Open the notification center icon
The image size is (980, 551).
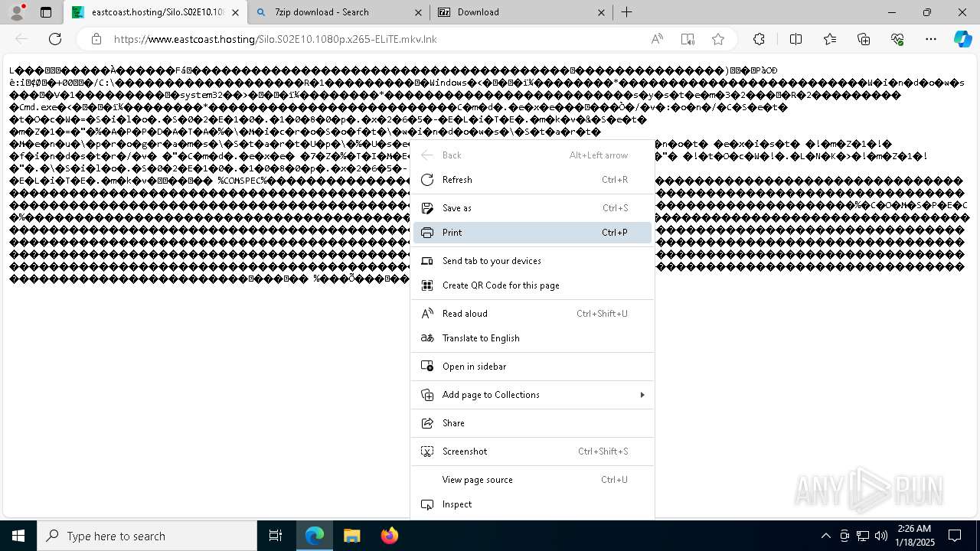point(955,536)
